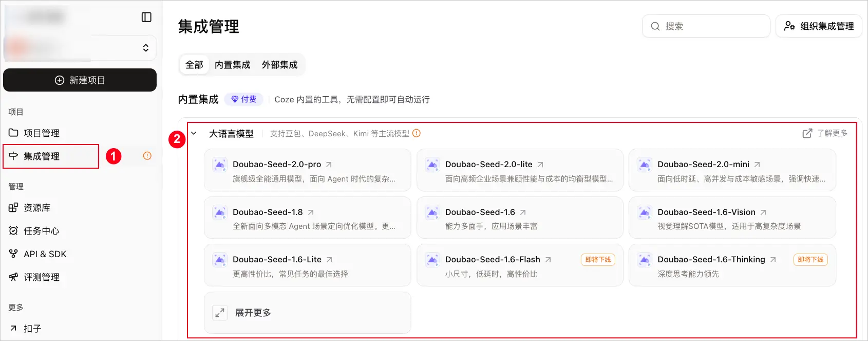The image size is (868, 341).
Task: Open 组织集成管理
Action: coord(819,26)
